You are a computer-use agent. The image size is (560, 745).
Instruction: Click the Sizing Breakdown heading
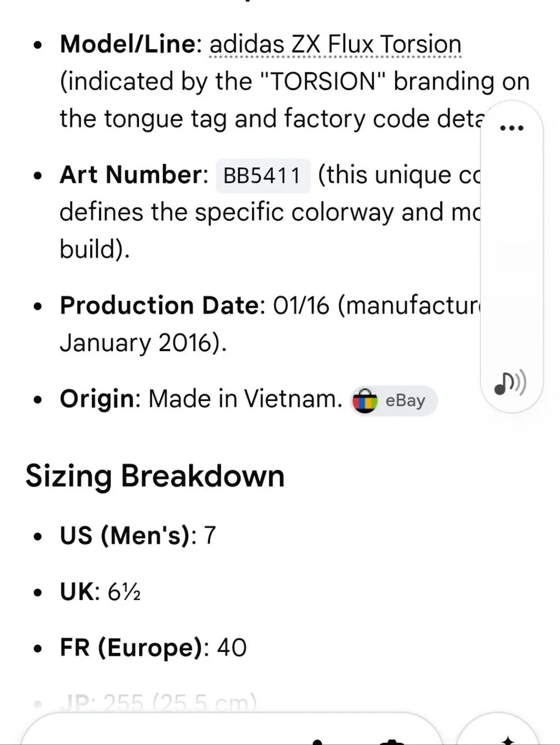[155, 476]
